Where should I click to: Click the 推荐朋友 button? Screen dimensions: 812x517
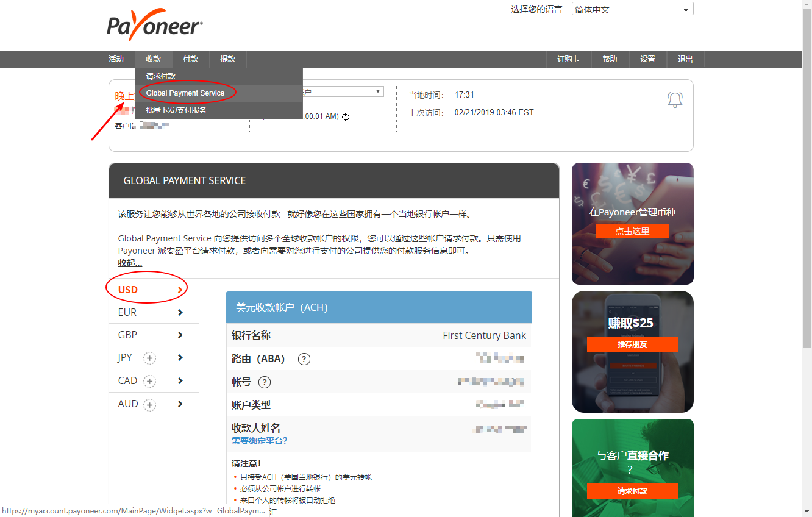point(633,344)
